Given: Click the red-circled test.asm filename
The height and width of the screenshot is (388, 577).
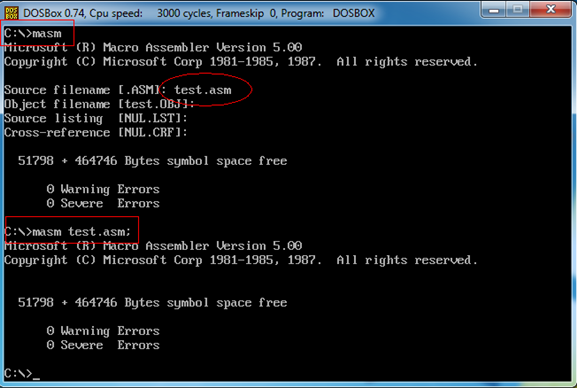Looking at the screenshot, I should 203,90.
